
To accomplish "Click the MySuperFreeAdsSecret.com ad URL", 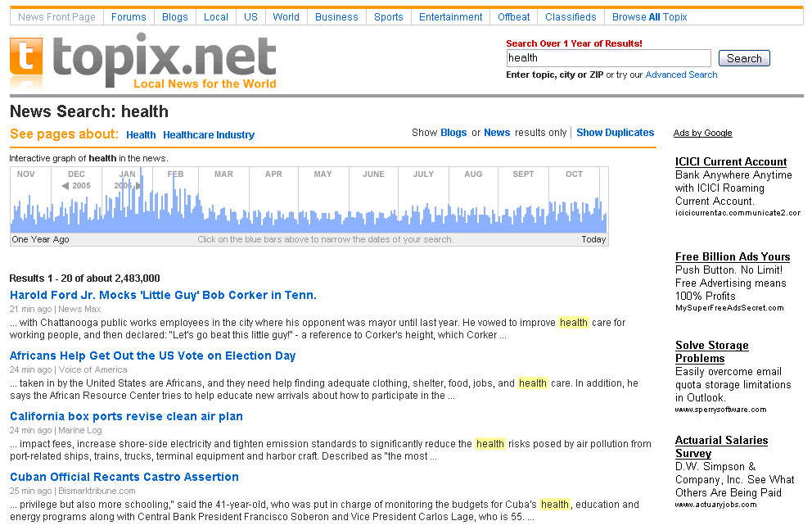I will (x=729, y=308).
